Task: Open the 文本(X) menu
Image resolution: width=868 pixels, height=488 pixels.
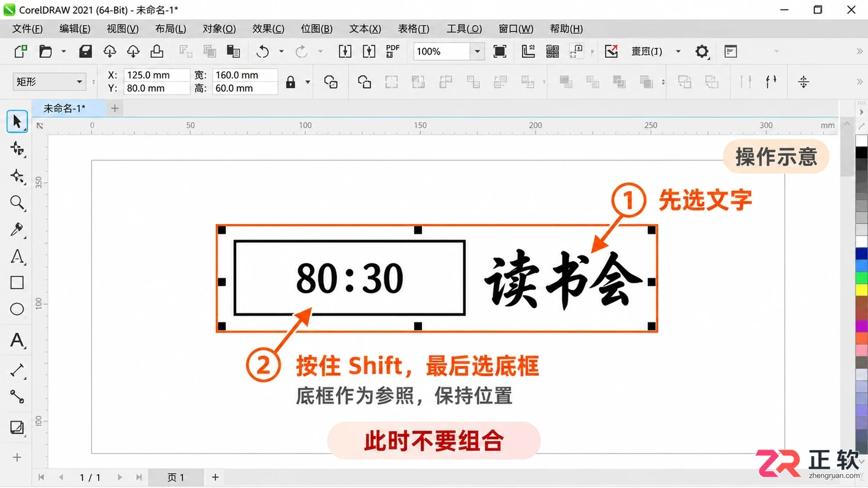Action: (x=365, y=28)
